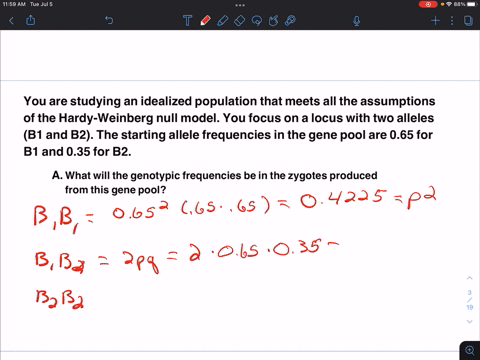The height and width of the screenshot is (360, 480).
Task: Tap the red screen recording indicator
Action: (428, 4)
